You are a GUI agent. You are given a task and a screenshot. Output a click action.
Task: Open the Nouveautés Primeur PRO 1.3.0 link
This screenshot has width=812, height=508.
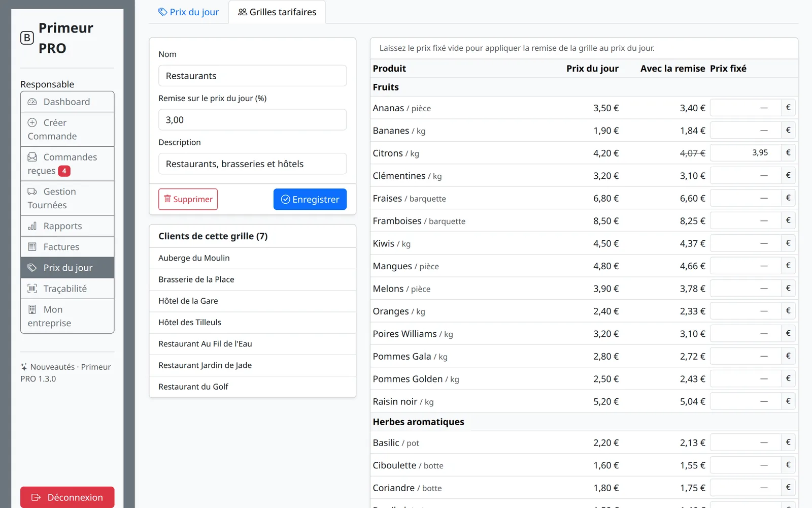pyautogui.click(x=65, y=373)
